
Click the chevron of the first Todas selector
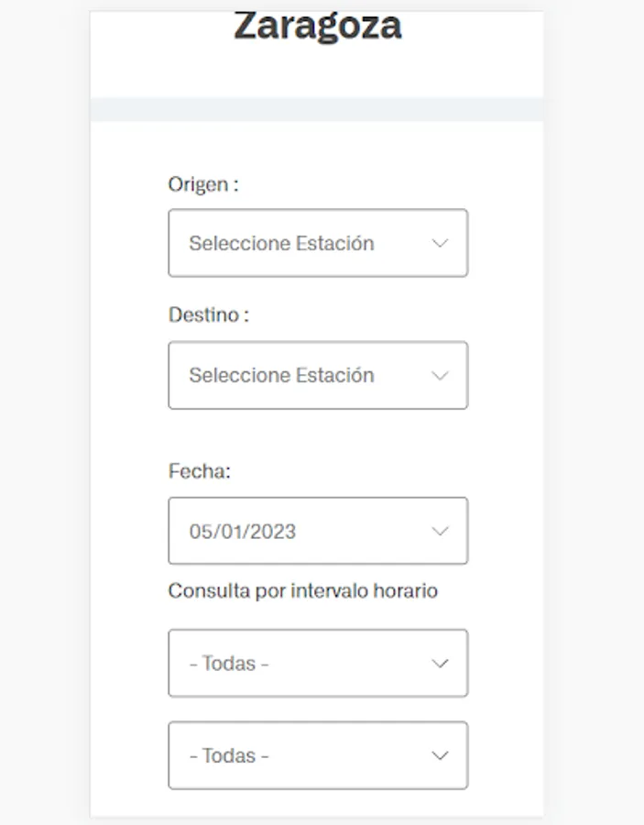pyautogui.click(x=440, y=664)
